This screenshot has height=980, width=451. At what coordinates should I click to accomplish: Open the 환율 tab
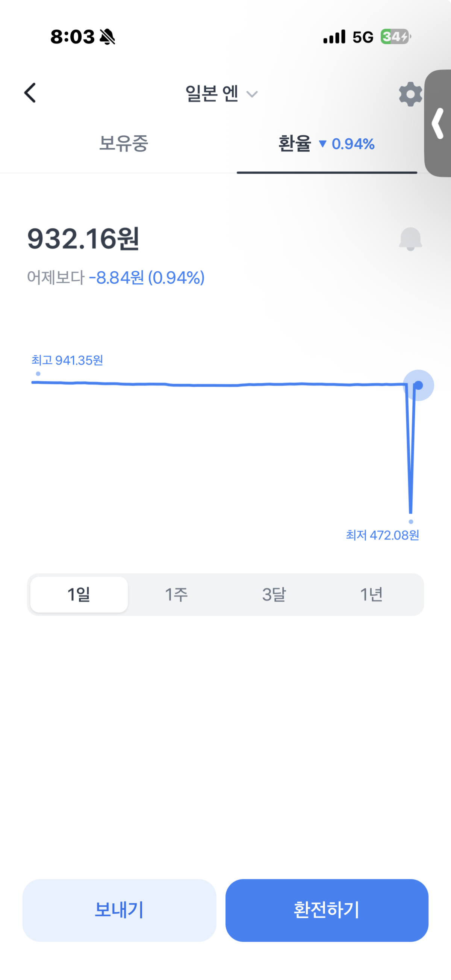tap(295, 144)
